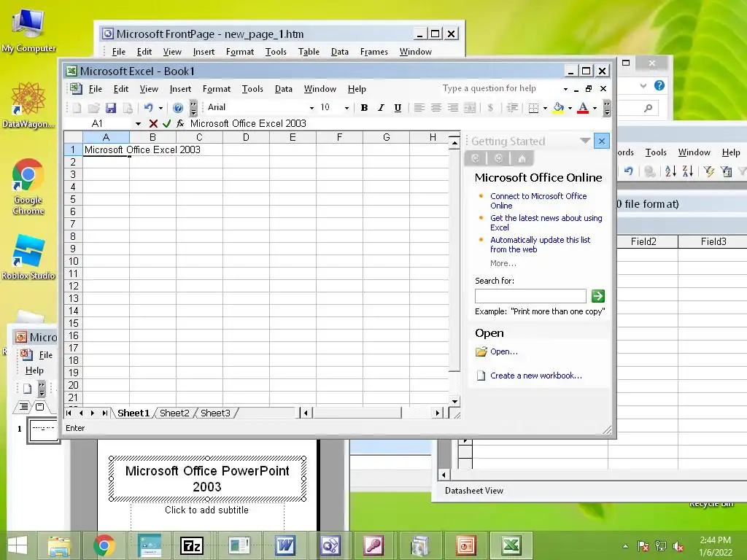
Task: Expand the font size dropdown showing 10
Action: point(347,108)
